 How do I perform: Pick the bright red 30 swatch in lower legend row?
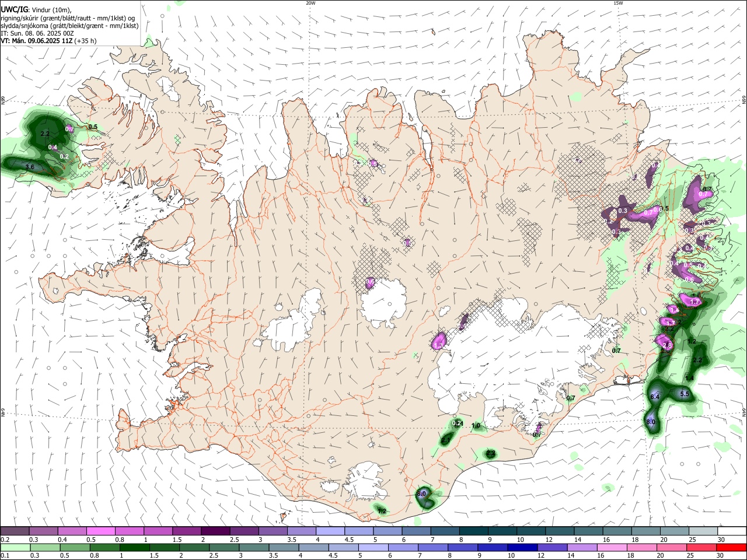pyautogui.click(x=732, y=547)
